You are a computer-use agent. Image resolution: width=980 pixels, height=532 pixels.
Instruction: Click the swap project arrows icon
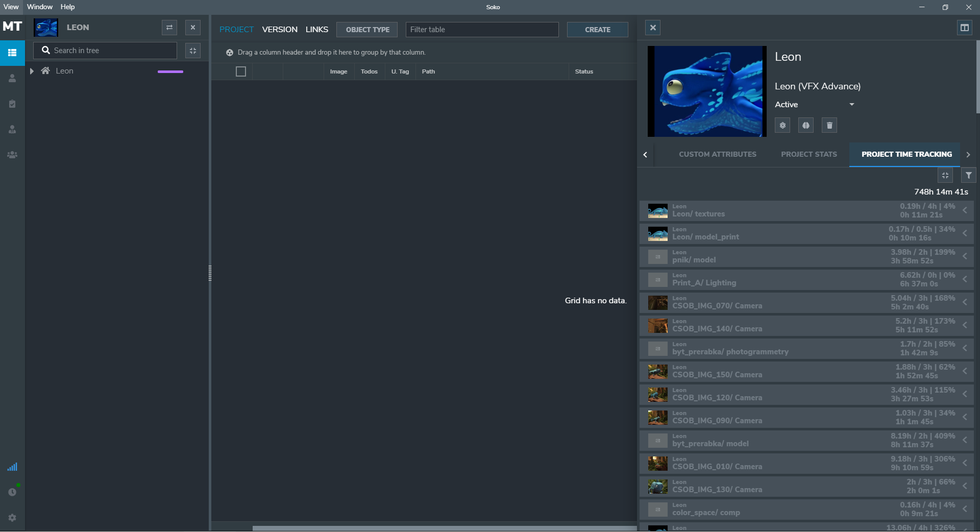click(x=169, y=28)
